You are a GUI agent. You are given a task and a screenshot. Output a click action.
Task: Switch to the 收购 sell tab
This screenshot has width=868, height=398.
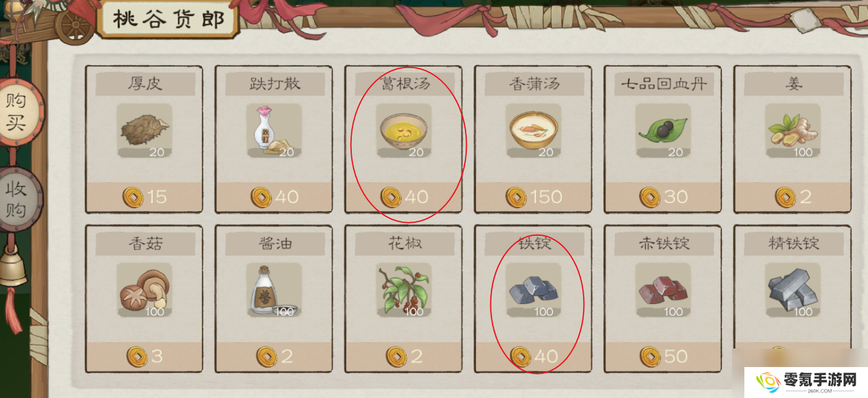pyautogui.click(x=17, y=199)
